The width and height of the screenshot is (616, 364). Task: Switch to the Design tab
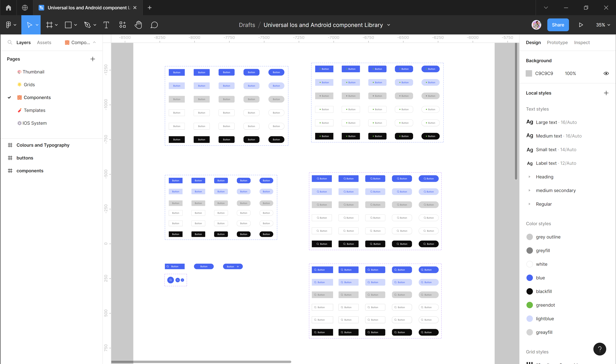pos(533,42)
